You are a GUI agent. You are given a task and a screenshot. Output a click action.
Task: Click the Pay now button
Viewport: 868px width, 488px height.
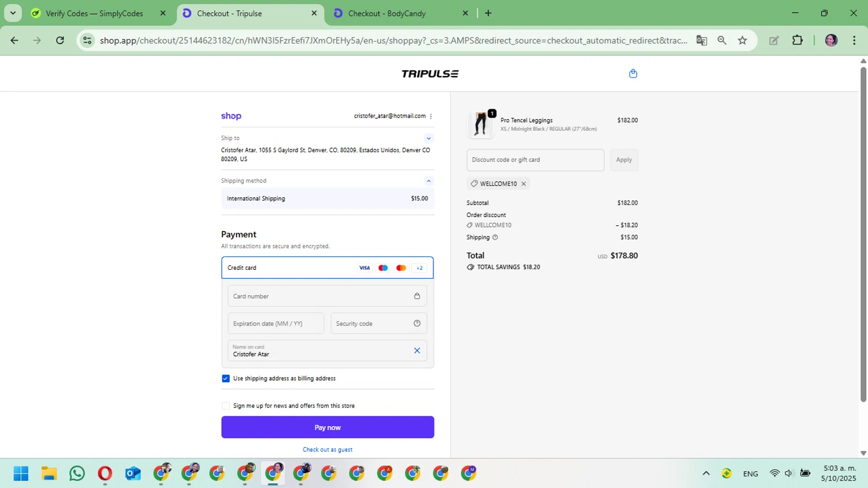click(x=328, y=427)
